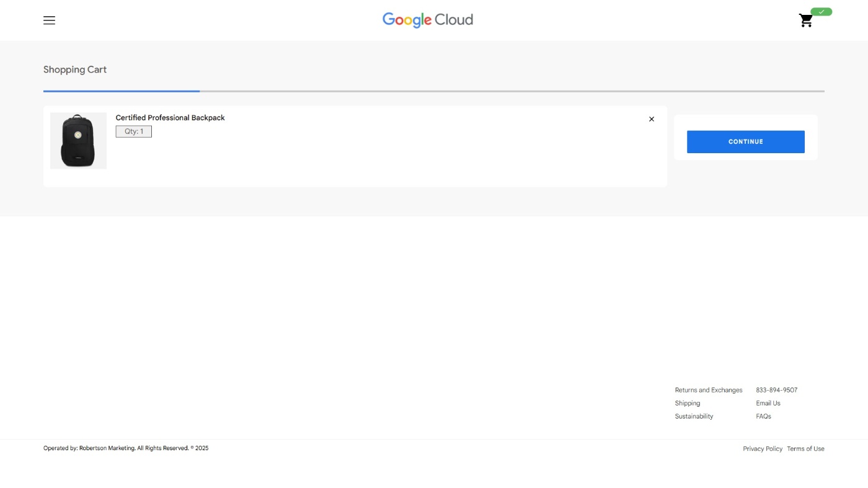Screen dimensions: 868x488
Task: Click the green checkmark cart badge
Action: (821, 12)
